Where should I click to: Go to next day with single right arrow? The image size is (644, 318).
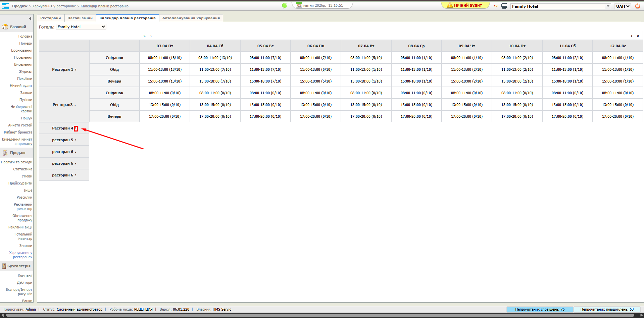point(631,36)
